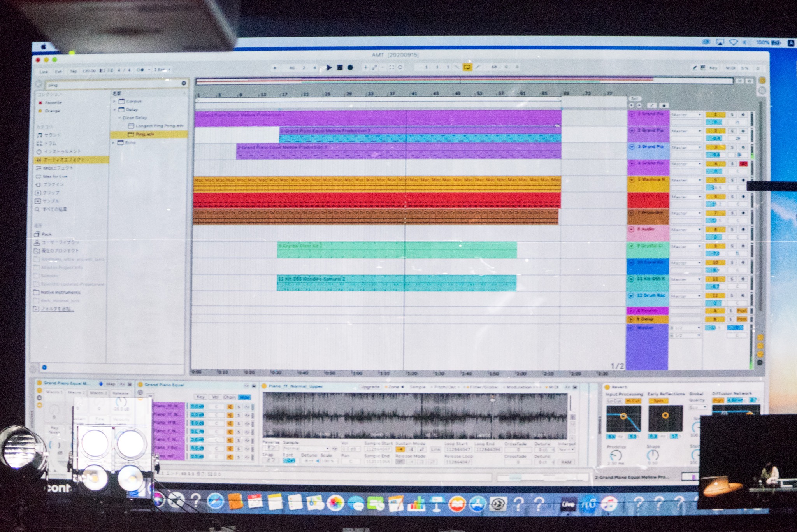Click the Hide button in rack chain list
Image resolution: width=797 pixels, height=532 pixels.
[244, 397]
